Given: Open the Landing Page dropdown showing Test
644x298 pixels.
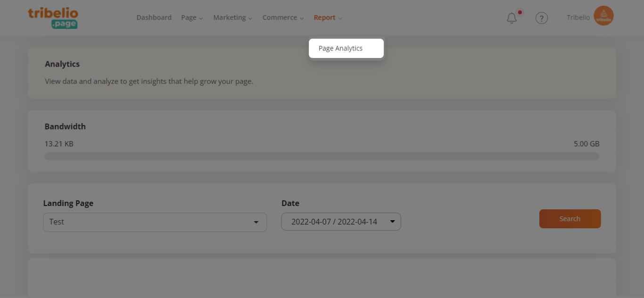Looking at the screenshot, I should tap(155, 222).
